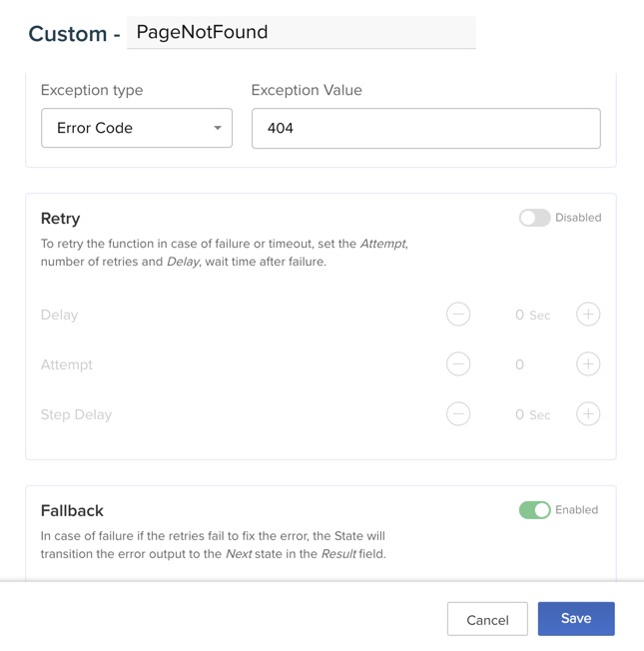
Task: Click the plus icon for Delay
Action: [588, 315]
